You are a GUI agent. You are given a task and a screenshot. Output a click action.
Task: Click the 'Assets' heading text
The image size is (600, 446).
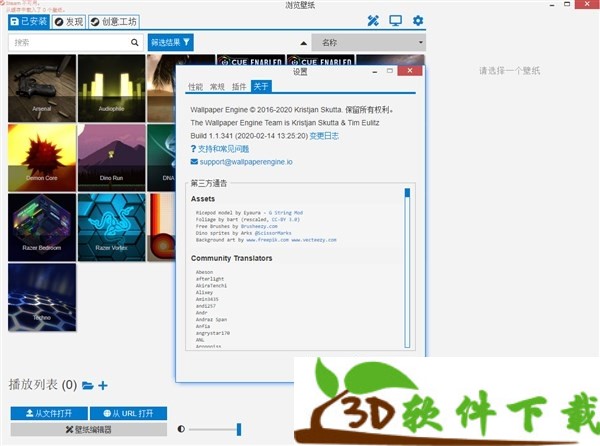click(203, 199)
